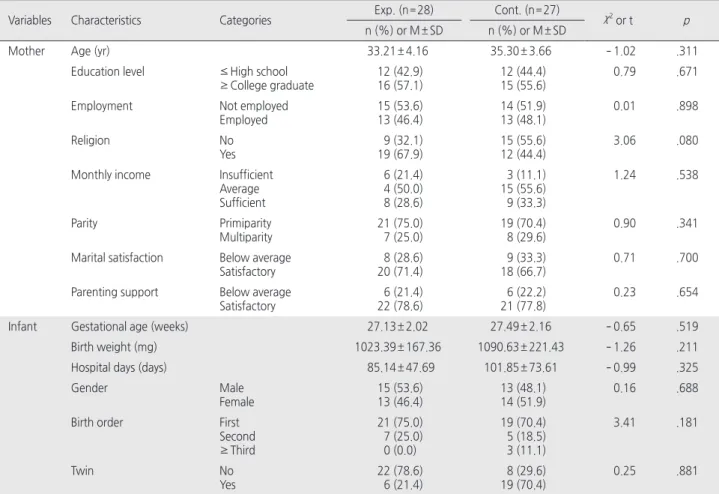719x494 pixels.
Task: Select the Gender p value '.688'
Action: [687, 388]
